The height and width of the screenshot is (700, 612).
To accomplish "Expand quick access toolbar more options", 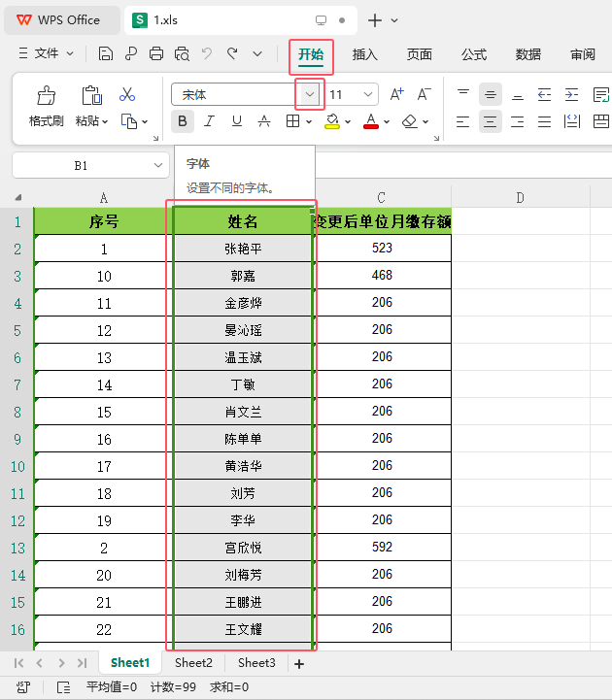I will (x=257, y=54).
